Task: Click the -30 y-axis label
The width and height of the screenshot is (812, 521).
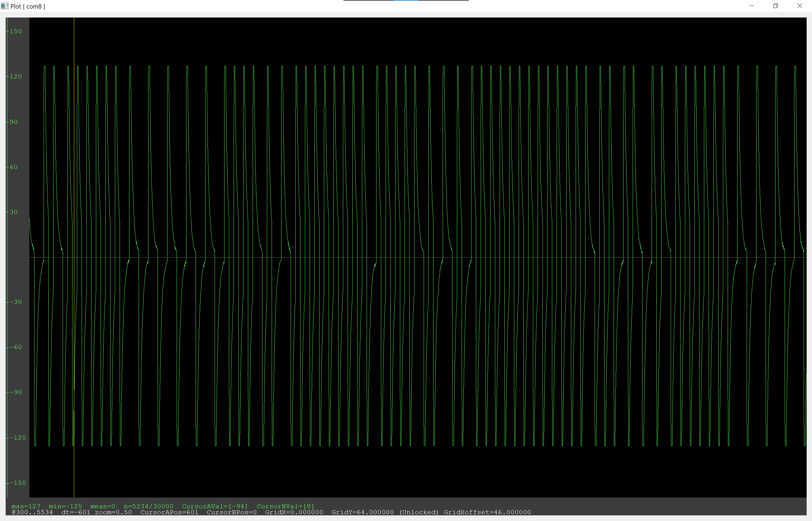Action: 15,302
